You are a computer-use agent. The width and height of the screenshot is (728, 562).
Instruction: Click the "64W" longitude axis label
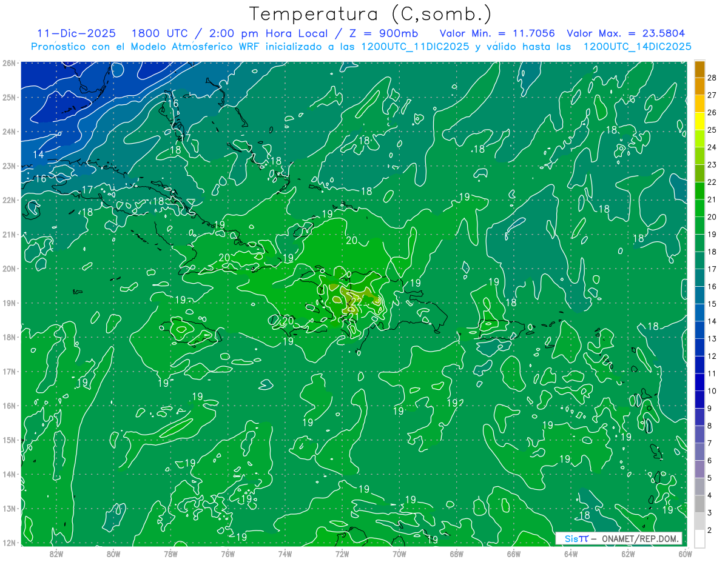click(570, 554)
